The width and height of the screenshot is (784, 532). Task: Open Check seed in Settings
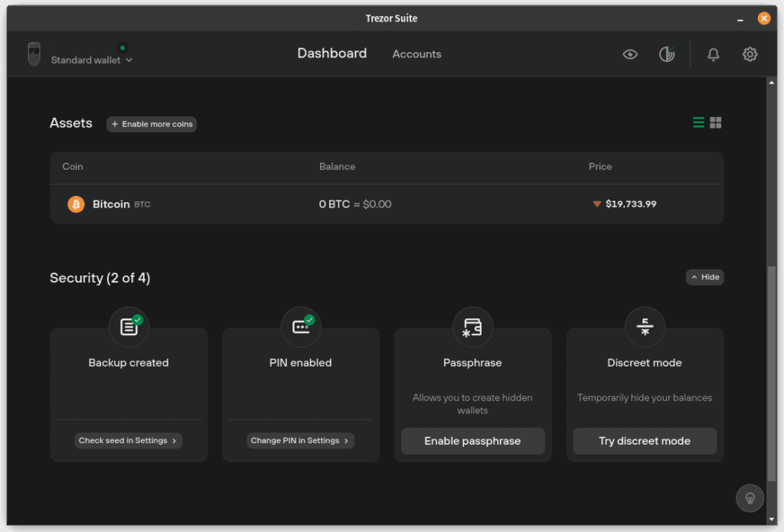[128, 441]
